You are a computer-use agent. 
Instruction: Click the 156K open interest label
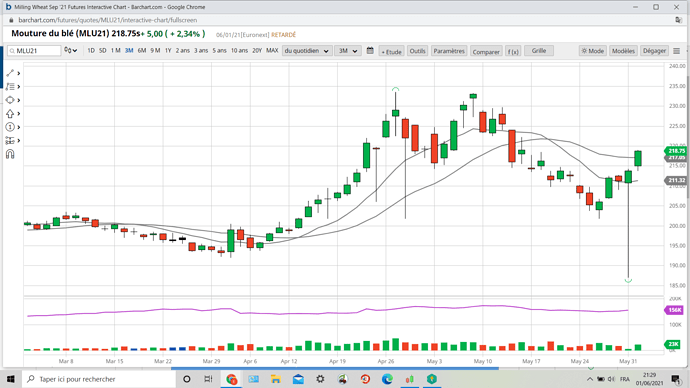(675, 310)
